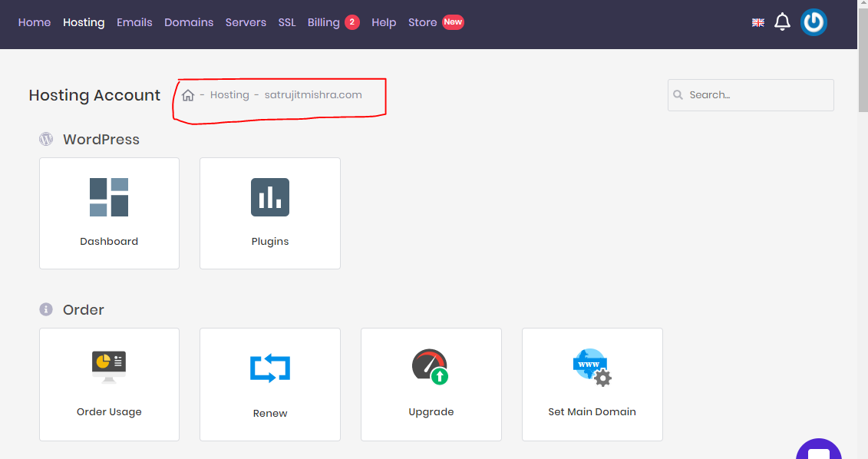
Task: Open the account power-icon avatar
Action: pyautogui.click(x=814, y=22)
